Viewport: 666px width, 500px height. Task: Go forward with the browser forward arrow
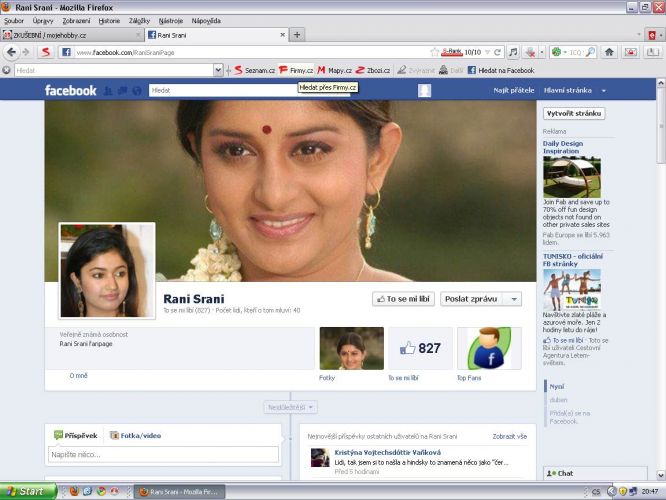(x=25, y=52)
